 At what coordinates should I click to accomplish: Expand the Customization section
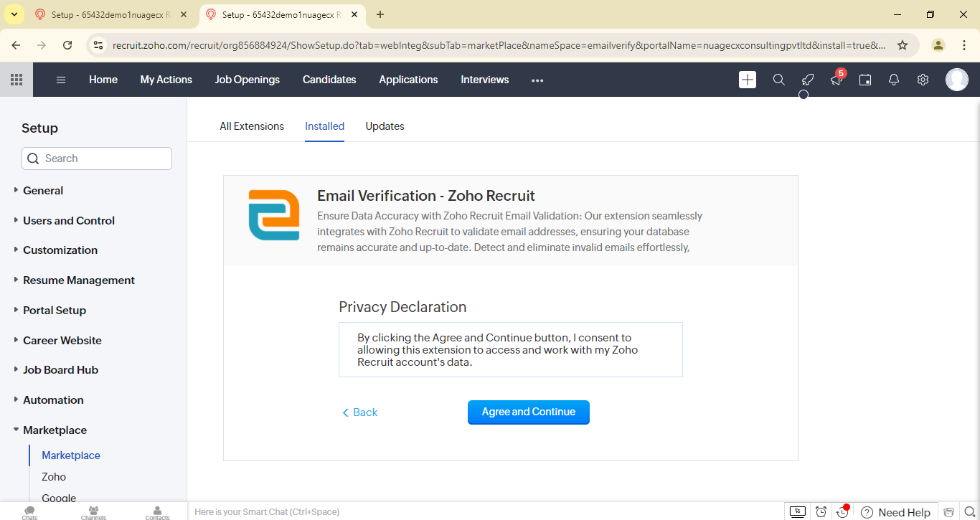[x=60, y=250]
